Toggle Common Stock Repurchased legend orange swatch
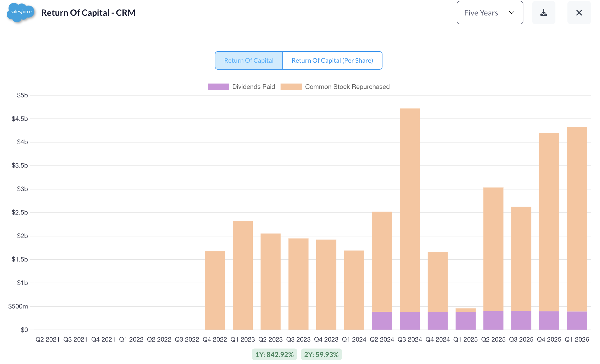600x364 pixels. click(291, 87)
